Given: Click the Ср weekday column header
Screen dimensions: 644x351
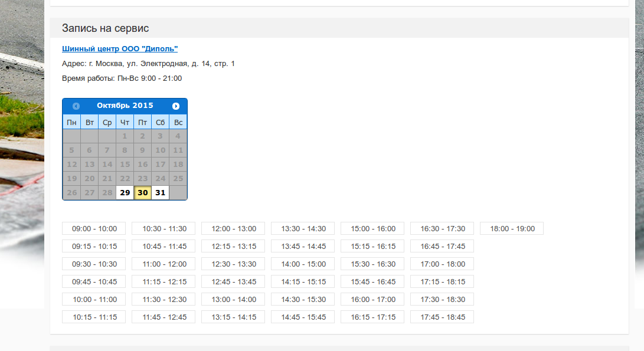Looking at the screenshot, I should point(107,122).
